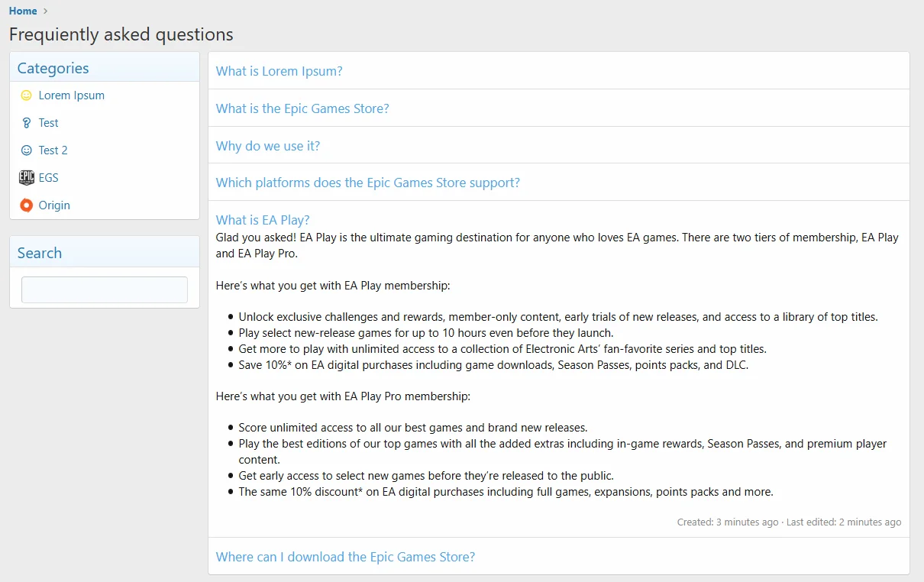
Task: Go to Home via the breadcrumb link
Action: (23, 11)
